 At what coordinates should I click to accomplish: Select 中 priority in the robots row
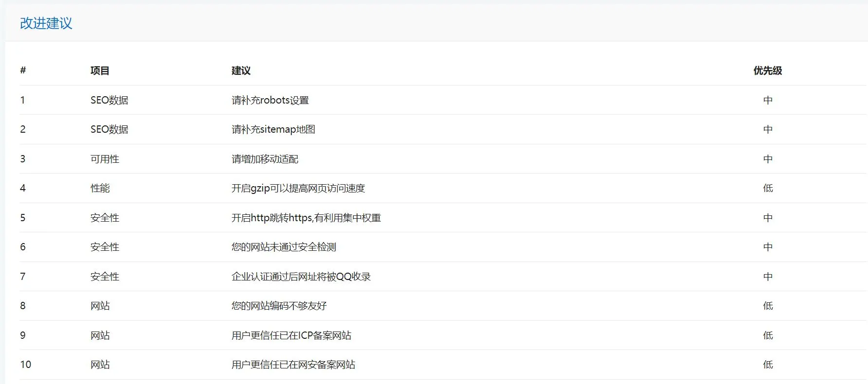click(x=768, y=100)
